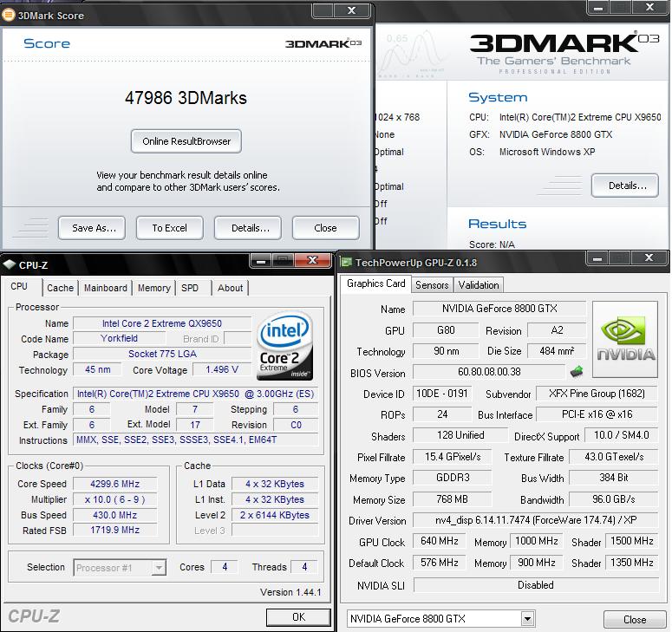Open the Online ResultBrowser
Viewport: 672px width, 632px height.
coord(186,141)
